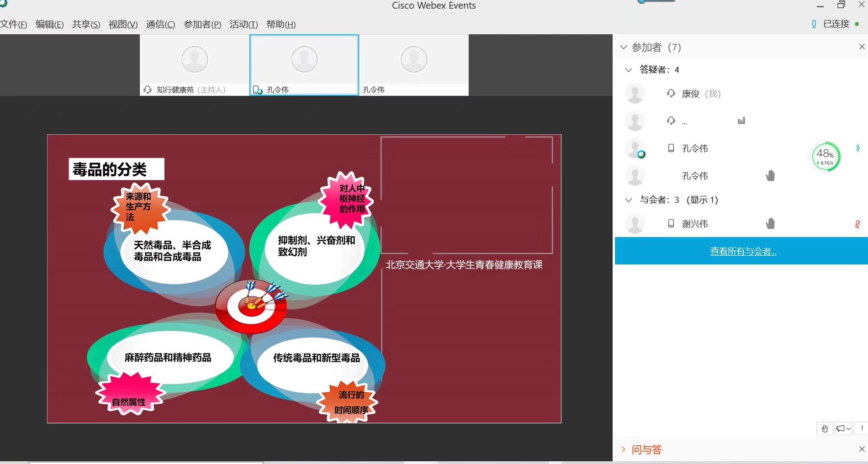Click the raised hand icon beside 谢兴伟

[x=770, y=223]
